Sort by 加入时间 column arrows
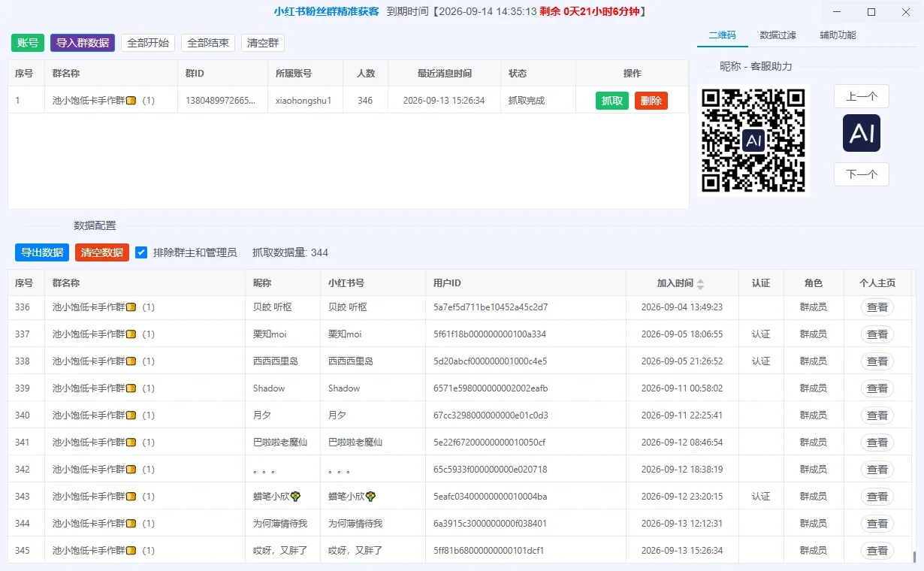 pyautogui.click(x=700, y=284)
